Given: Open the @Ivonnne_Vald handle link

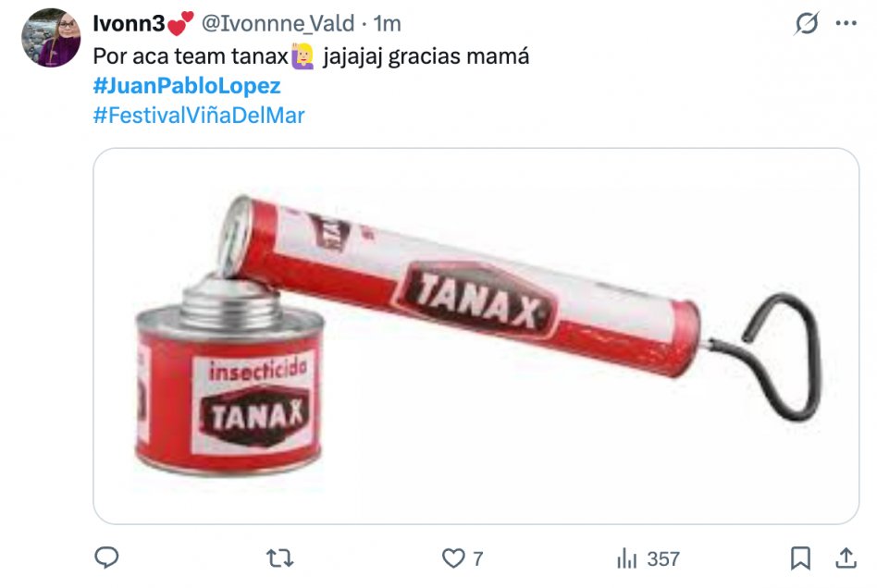Looking at the screenshot, I should pos(278,23).
